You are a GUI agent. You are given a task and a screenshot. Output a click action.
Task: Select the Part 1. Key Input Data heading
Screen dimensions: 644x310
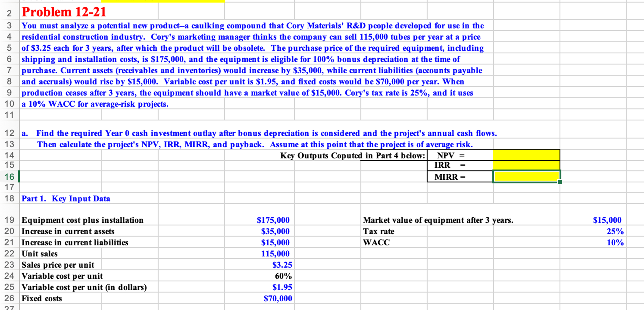[66, 198]
